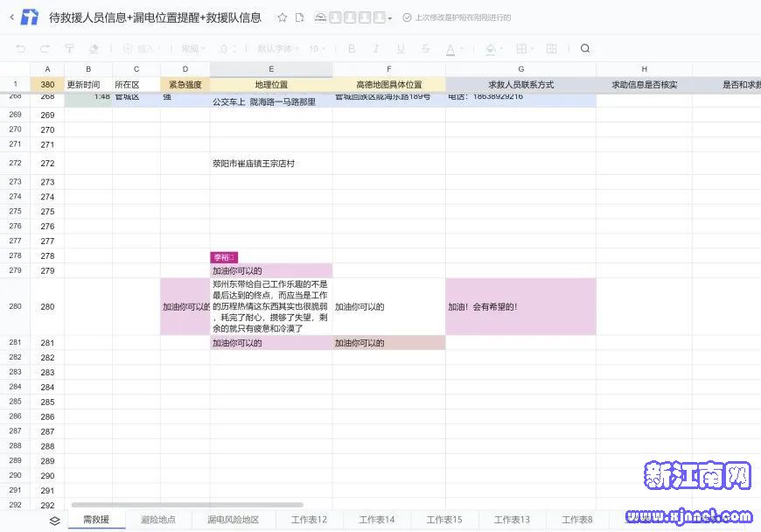Select the 求救人员联系方式 header cell

pyautogui.click(x=520, y=85)
